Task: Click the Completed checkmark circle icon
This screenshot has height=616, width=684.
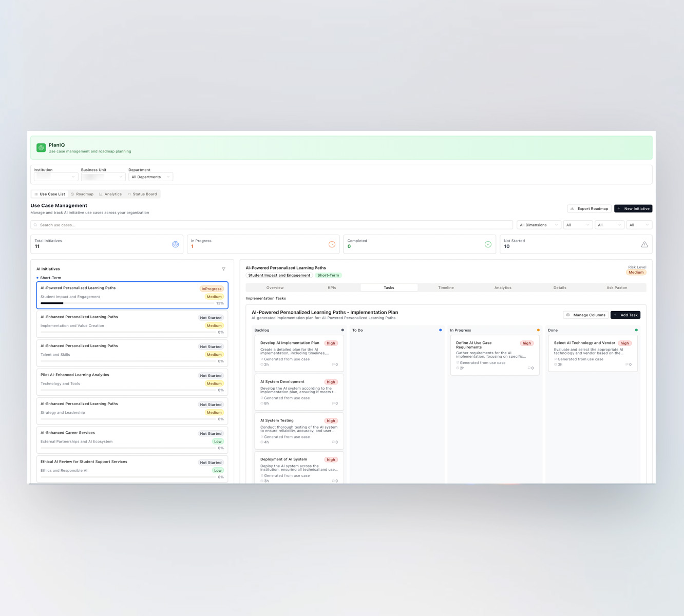Action: pos(488,244)
